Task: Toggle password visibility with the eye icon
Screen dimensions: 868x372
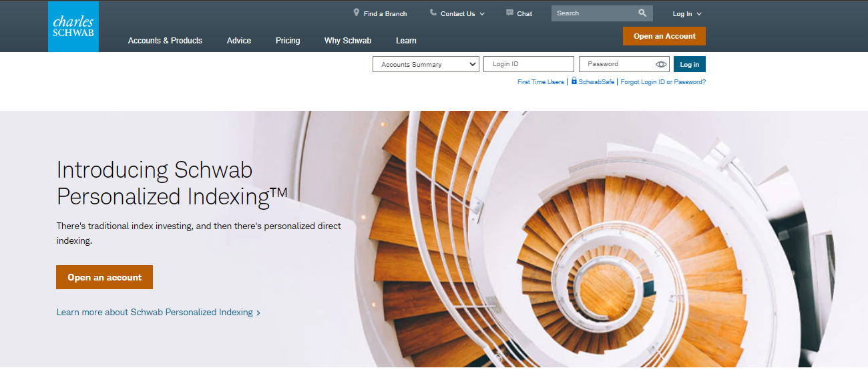Action: coord(661,64)
